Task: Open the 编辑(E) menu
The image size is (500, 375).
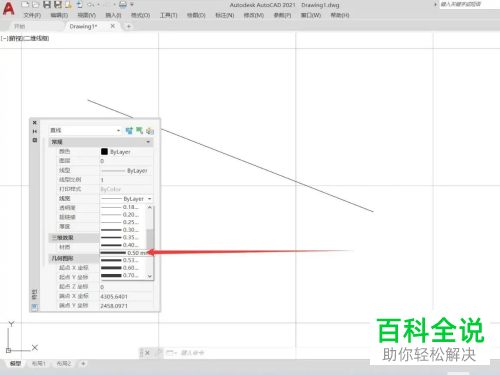Action: tap(59, 15)
